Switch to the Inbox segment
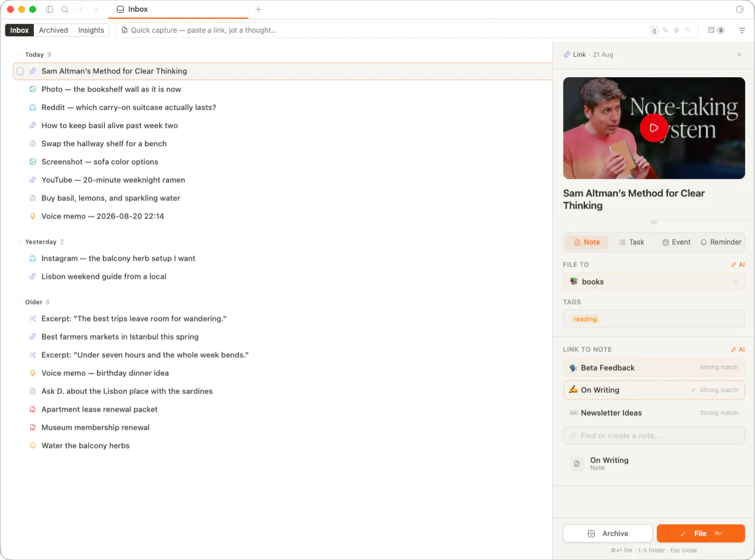The image size is (755, 560). click(x=19, y=30)
